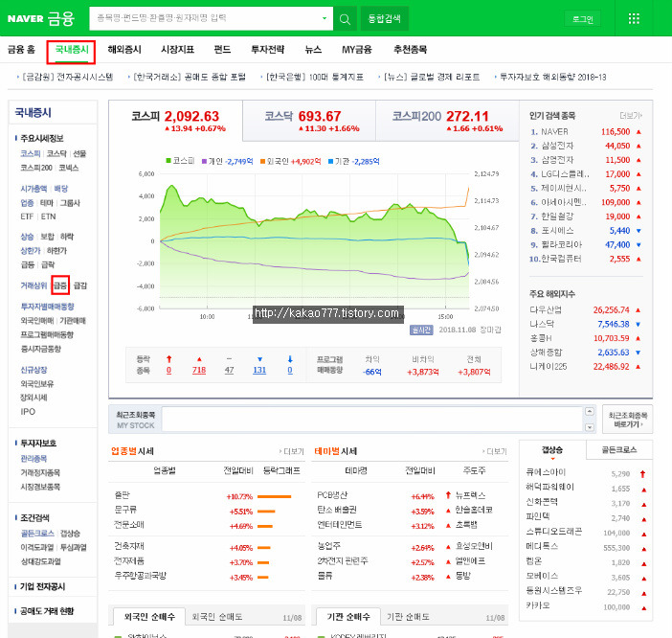Open the 국내증시 menu
The height and width of the screenshot is (638, 672).
coord(72,50)
